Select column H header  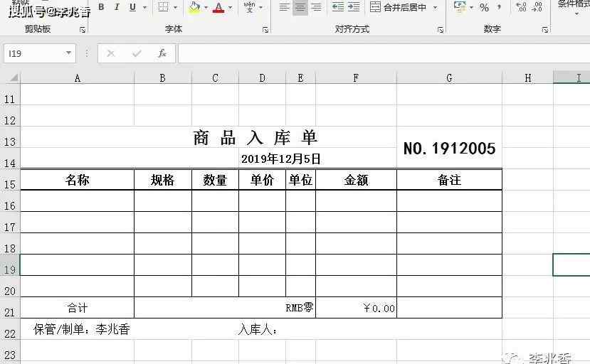(528, 77)
